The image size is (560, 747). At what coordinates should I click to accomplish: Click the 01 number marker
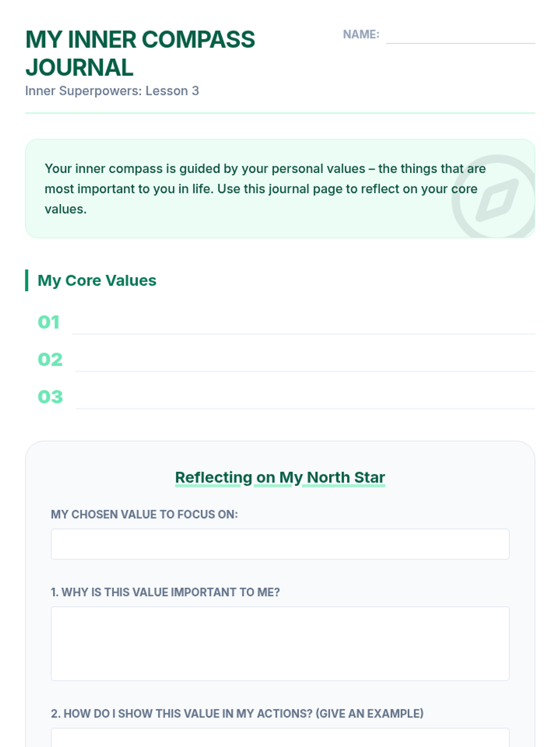(x=49, y=322)
